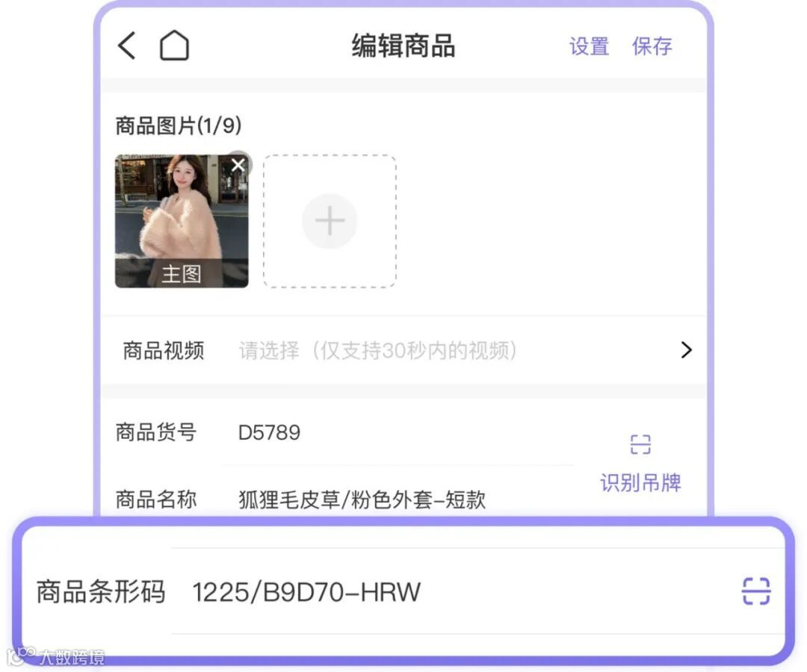The image size is (807, 672).
Task: Edit the 商品名称 field text
Action: (362, 500)
